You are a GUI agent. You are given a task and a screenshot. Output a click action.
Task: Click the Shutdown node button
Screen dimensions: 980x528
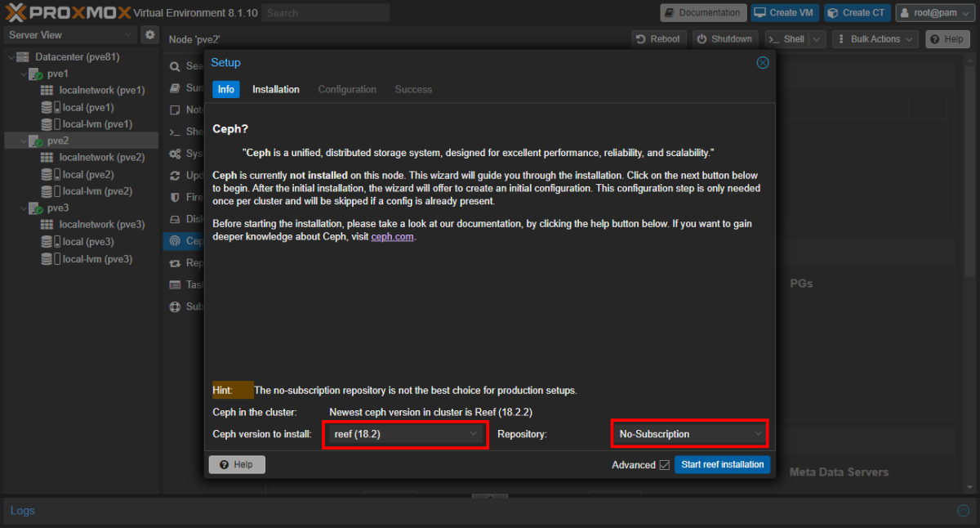(x=724, y=39)
